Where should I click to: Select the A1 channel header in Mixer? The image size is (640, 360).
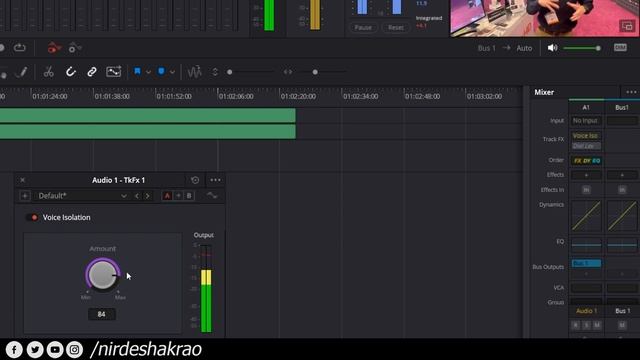click(x=586, y=107)
